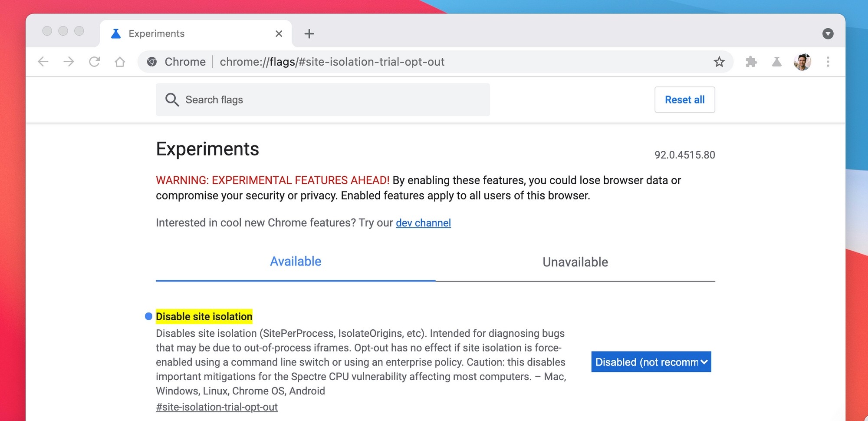
Task: Click the WARNING: EXPERIMENTAL FEATURES AHEAD! text
Action: pos(273,180)
